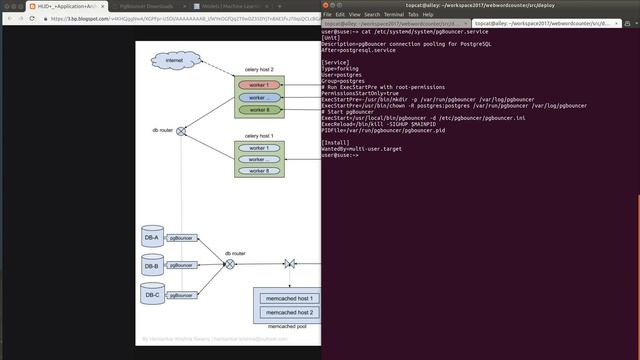
Task: Click the DB-C database cylinder
Action: (152, 294)
